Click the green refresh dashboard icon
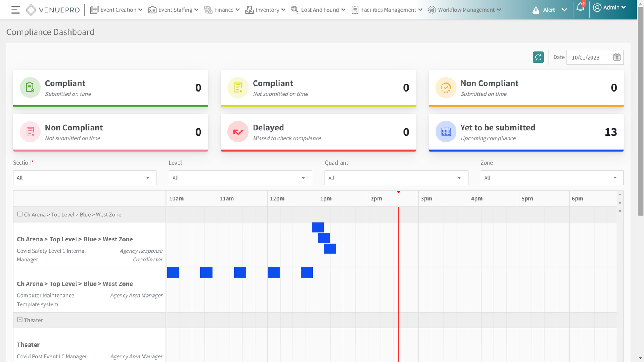The image size is (644, 362). pyautogui.click(x=538, y=57)
